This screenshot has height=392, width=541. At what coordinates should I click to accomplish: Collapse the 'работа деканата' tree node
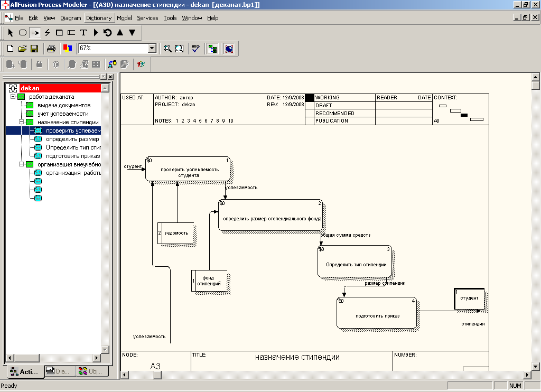(13, 97)
